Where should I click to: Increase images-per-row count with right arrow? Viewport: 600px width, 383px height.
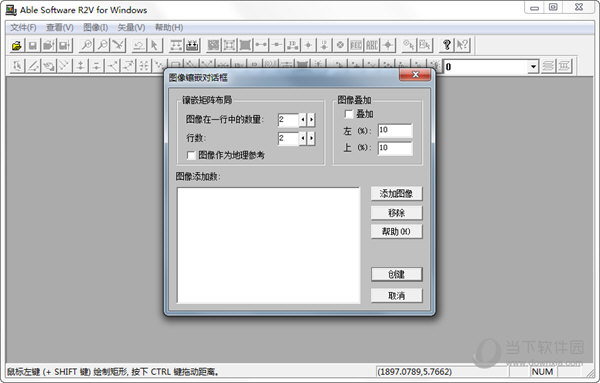(311, 120)
